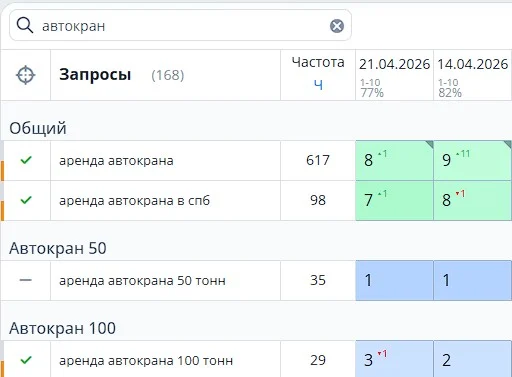The height and width of the screenshot is (377, 512).
Task: Select the Автокран 50 group heading
Action: click(58, 248)
